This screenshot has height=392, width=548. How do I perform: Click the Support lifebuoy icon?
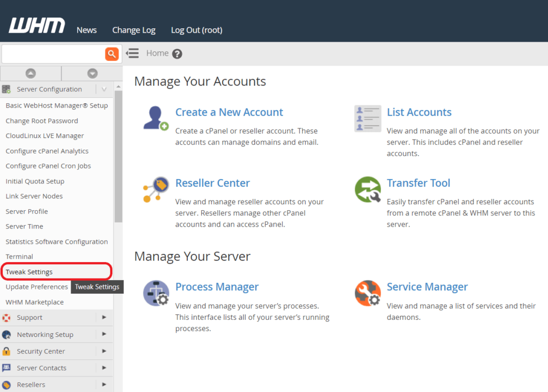pyautogui.click(x=6, y=318)
